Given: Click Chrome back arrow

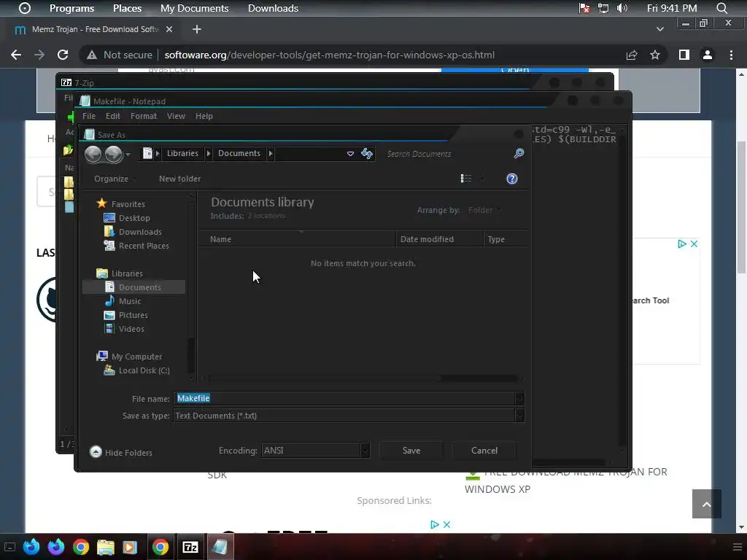Looking at the screenshot, I should pyautogui.click(x=16, y=55).
